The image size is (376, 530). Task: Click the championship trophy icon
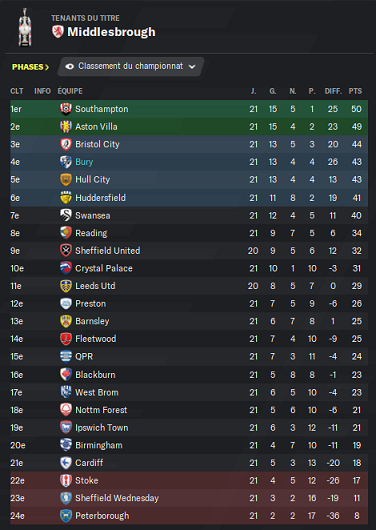click(x=25, y=27)
